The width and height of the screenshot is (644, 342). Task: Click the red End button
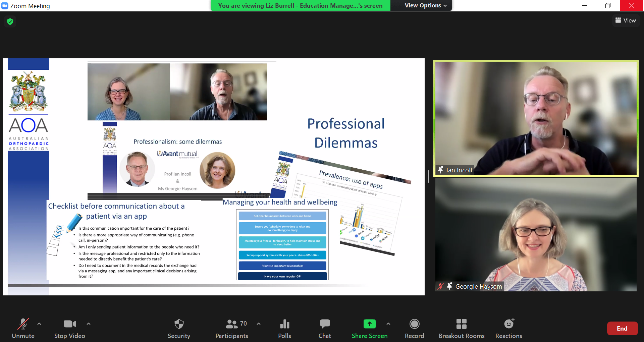[622, 329]
